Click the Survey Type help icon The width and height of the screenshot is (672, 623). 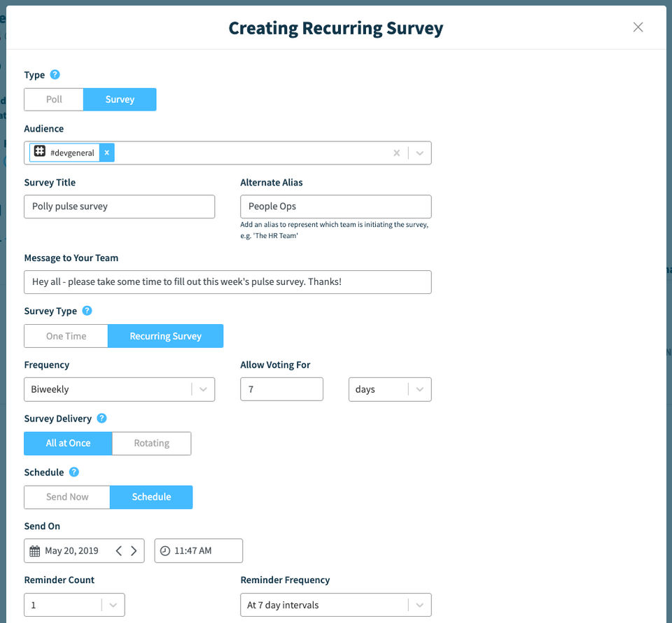(87, 311)
